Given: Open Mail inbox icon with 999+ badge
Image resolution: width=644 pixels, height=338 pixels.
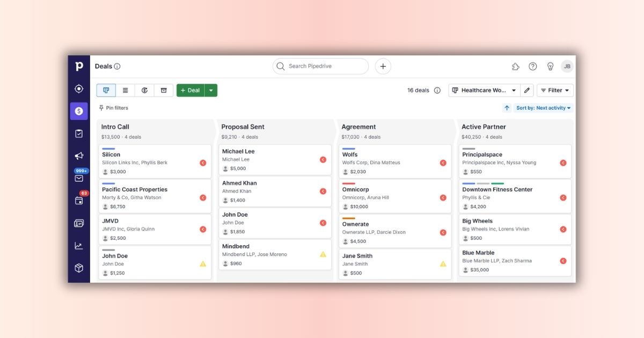Looking at the screenshot, I should coord(79,178).
